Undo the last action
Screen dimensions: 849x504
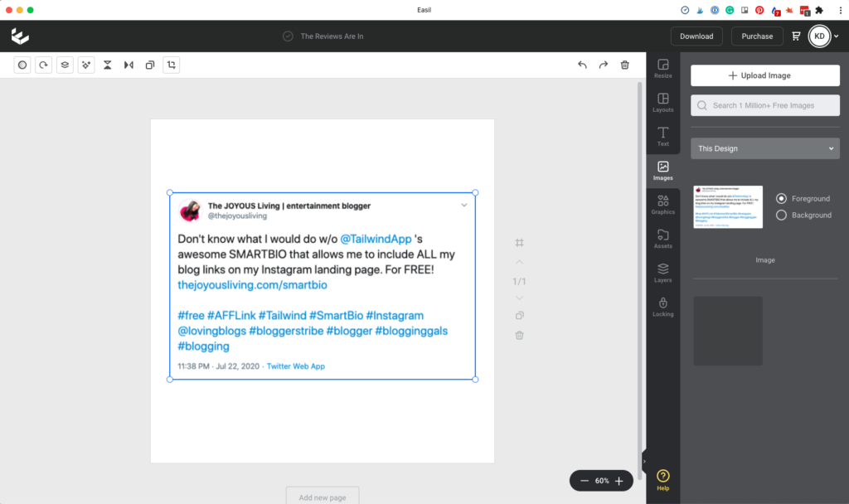(582, 65)
